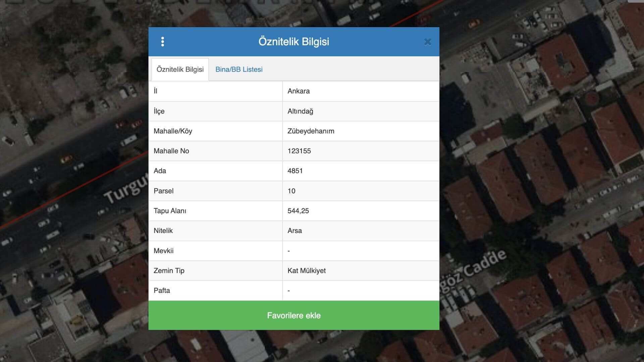Select Tapu Alanı value 544,25

298,211
